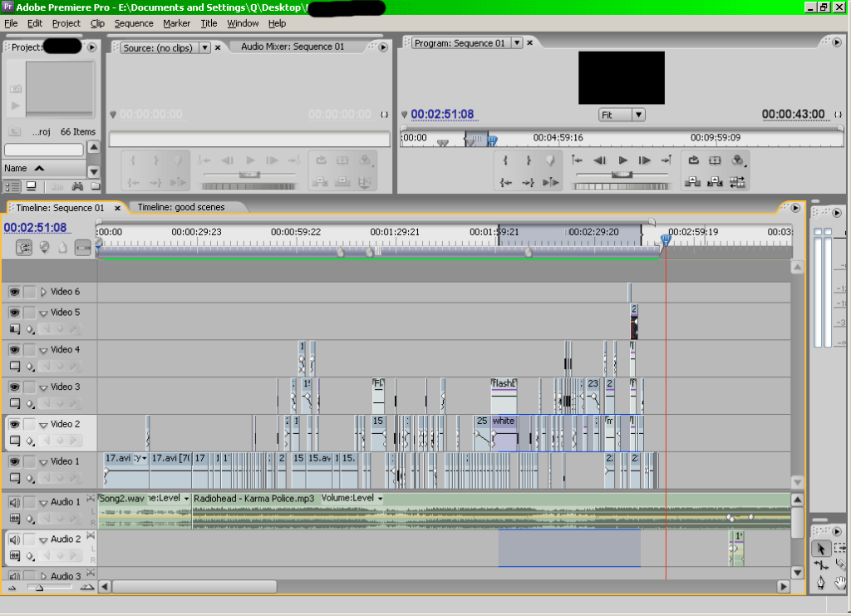Create a new Bin in Project panel
Image resolution: width=851 pixels, height=616 pixels.
point(96,186)
